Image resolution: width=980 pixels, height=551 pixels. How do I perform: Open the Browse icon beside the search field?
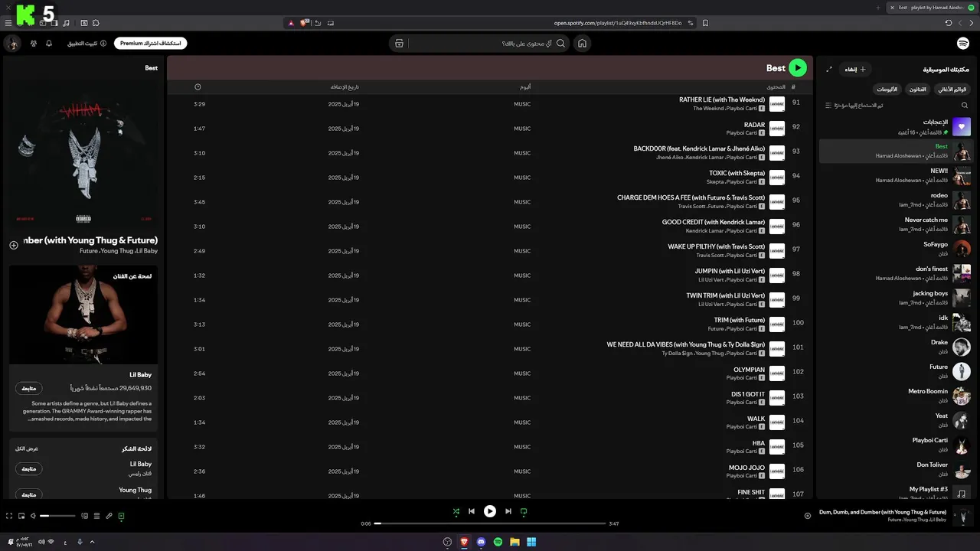tap(399, 44)
